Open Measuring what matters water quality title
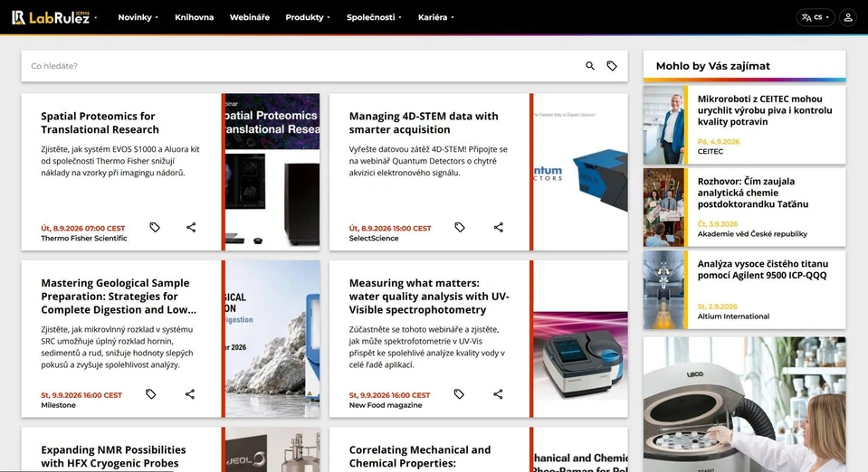This screenshot has height=472, width=868. 429,296
